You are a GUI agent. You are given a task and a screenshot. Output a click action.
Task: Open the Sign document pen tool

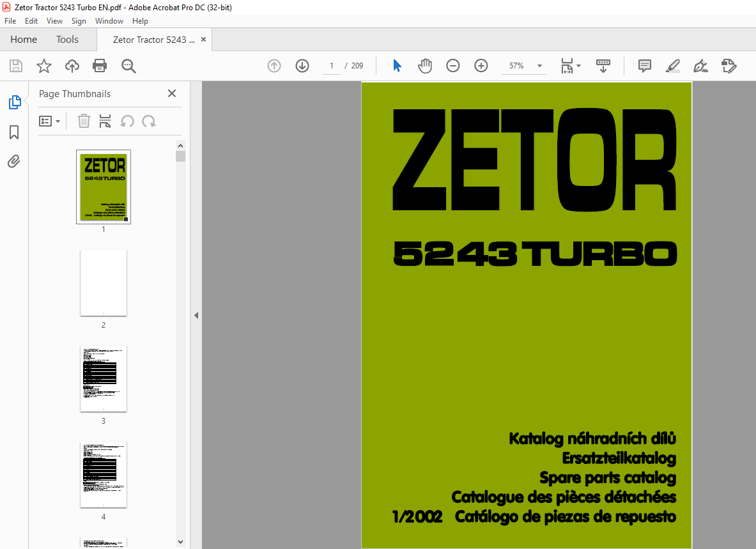(700, 66)
